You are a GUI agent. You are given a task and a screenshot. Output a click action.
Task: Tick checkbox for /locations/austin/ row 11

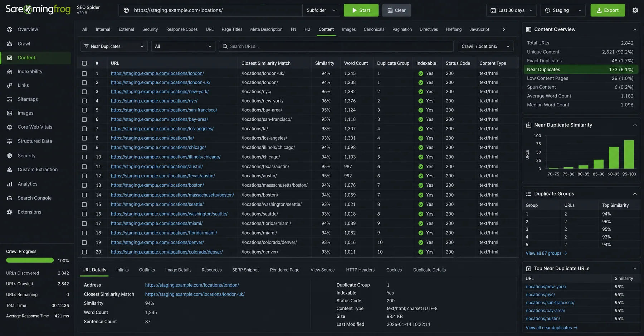tap(84, 167)
